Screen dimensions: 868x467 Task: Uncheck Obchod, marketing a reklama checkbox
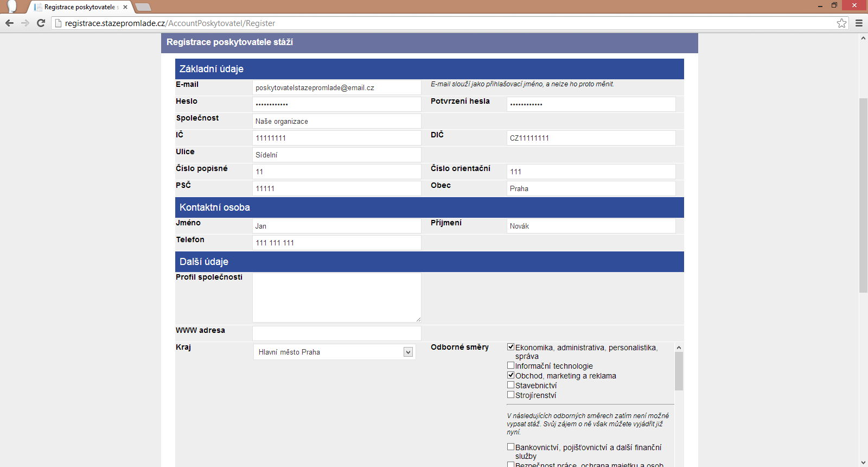510,375
